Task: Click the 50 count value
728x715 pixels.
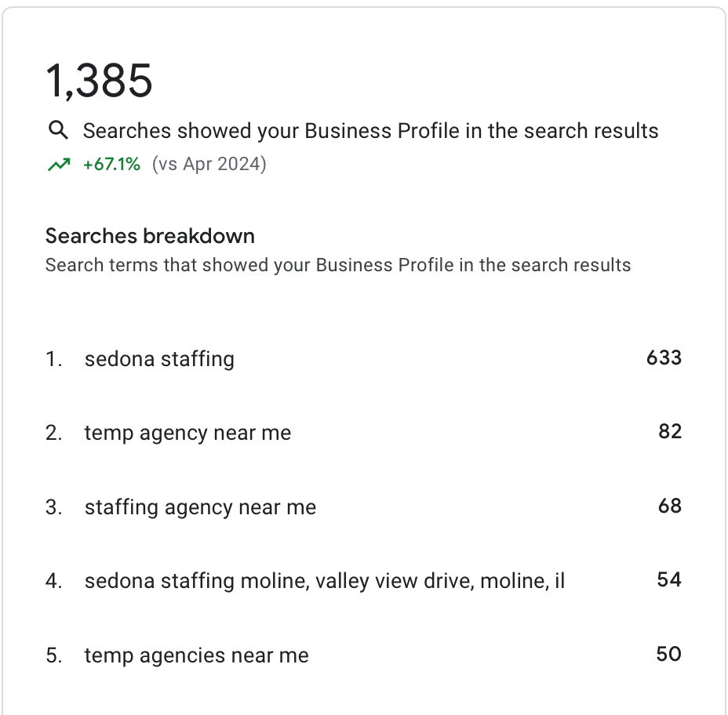Action: 668,654
